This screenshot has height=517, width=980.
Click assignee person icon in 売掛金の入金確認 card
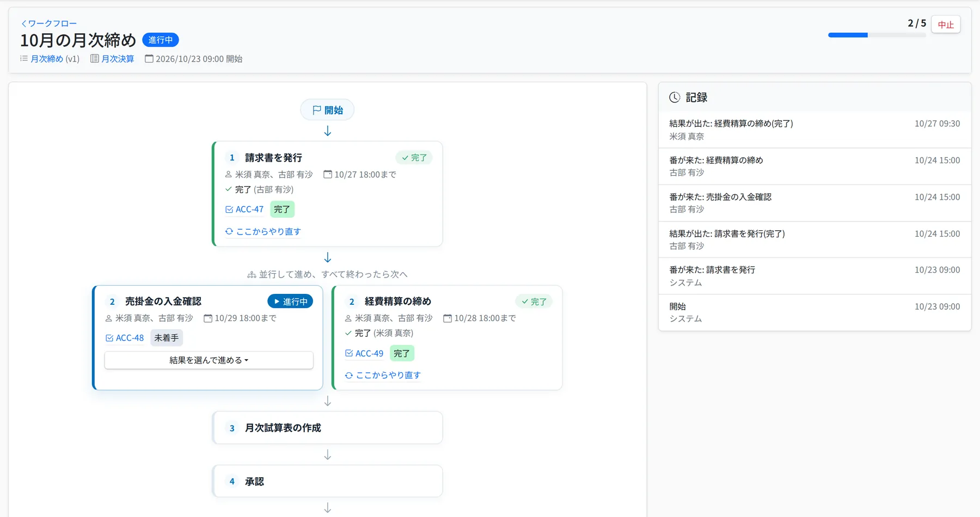(109, 318)
